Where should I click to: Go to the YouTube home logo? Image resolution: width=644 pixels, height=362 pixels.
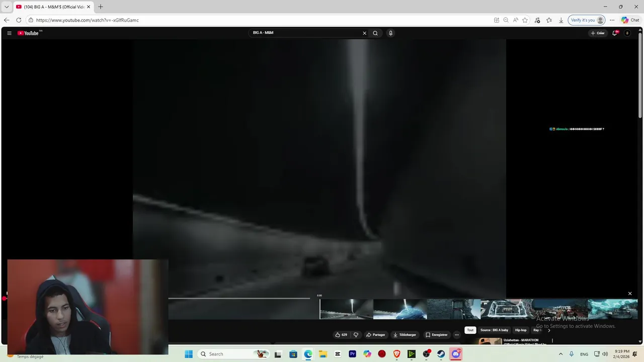pos(29,33)
